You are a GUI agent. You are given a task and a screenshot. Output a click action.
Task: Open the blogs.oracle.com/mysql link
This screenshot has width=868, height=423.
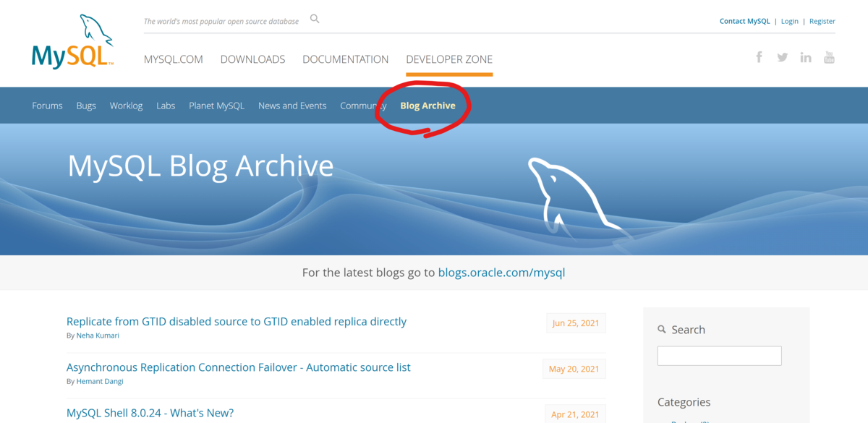(x=501, y=273)
